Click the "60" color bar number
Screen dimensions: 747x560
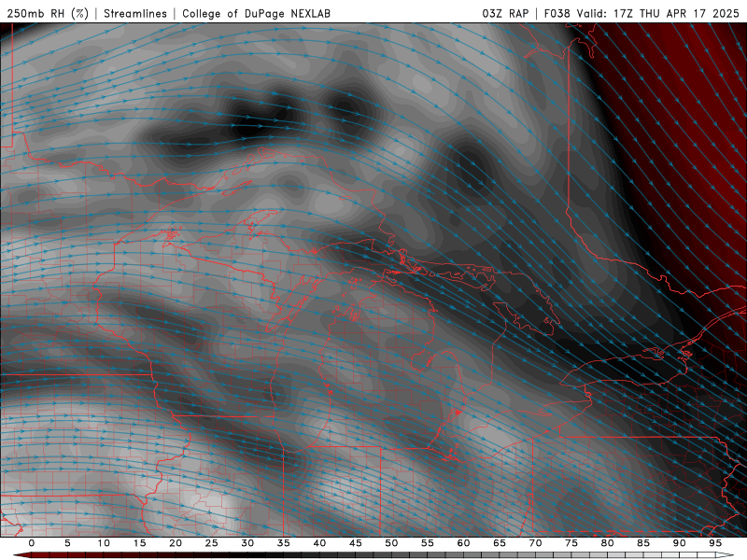pos(463,543)
